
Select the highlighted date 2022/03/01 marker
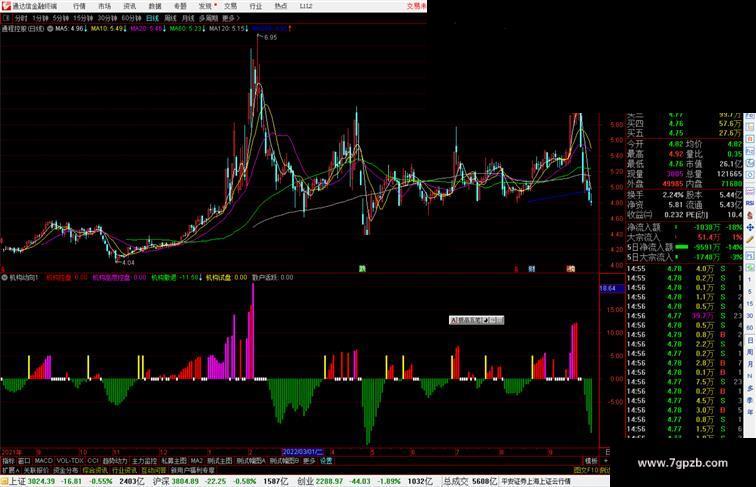point(303,452)
